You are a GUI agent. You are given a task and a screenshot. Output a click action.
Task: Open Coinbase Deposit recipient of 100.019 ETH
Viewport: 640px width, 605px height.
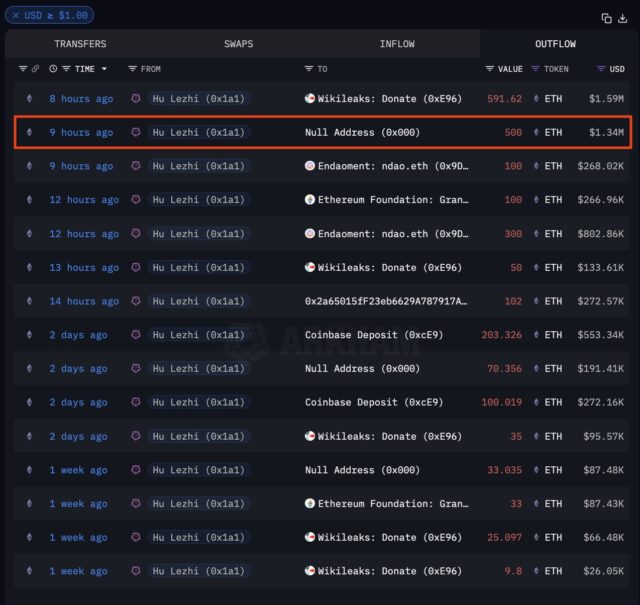tap(373, 403)
